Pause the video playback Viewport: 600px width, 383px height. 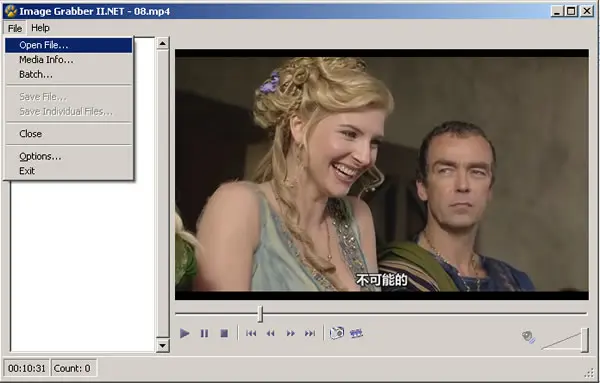(x=204, y=333)
